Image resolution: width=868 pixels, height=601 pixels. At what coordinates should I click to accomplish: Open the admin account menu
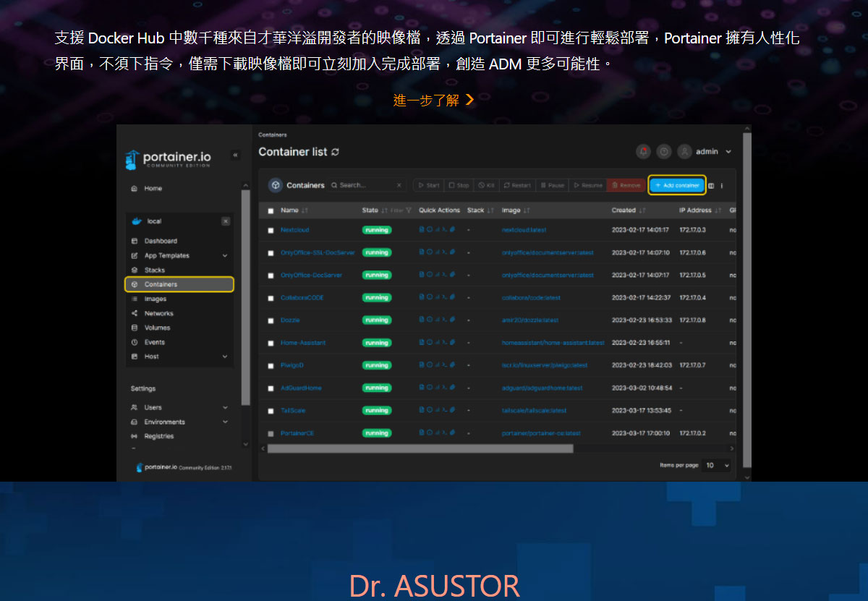(x=707, y=151)
